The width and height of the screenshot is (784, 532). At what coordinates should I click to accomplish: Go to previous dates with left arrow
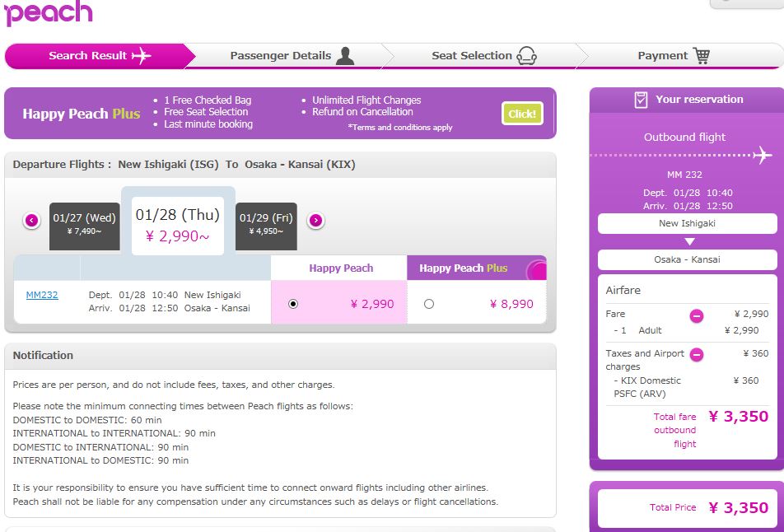[x=31, y=220]
